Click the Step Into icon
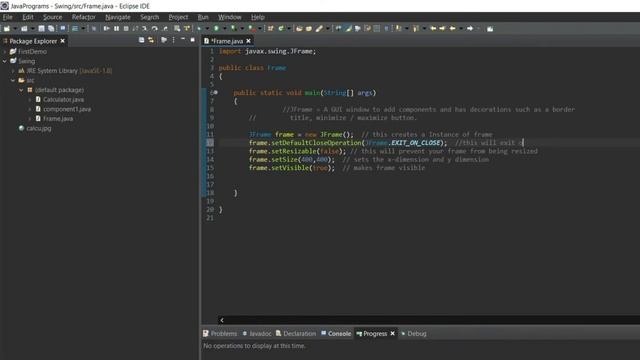Image resolution: width=640 pixels, height=360 pixels. pyautogui.click(x=144, y=29)
